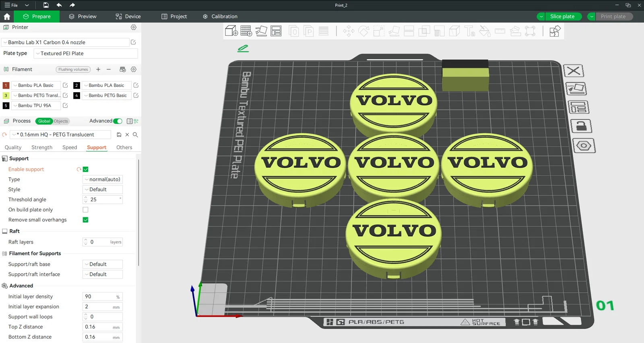
Task: Select the Move tool
Action: coord(349,31)
